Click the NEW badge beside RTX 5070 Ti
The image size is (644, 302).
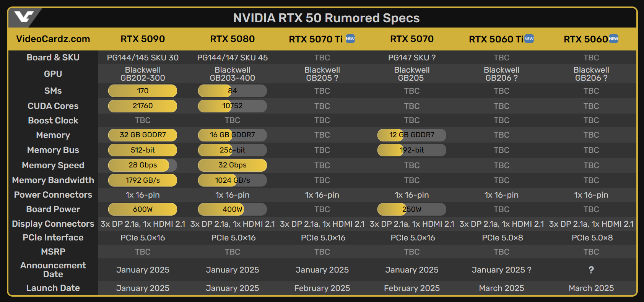coord(350,39)
